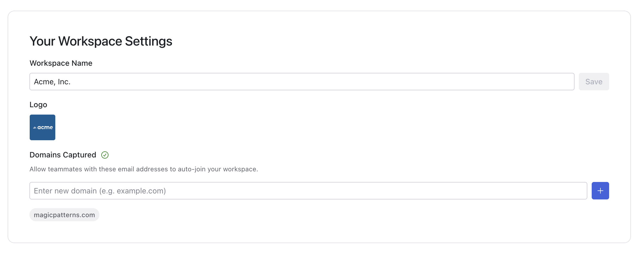The width and height of the screenshot is (644, 257).
Task: Click the Workspace Name label
Action: click(61, 63)
